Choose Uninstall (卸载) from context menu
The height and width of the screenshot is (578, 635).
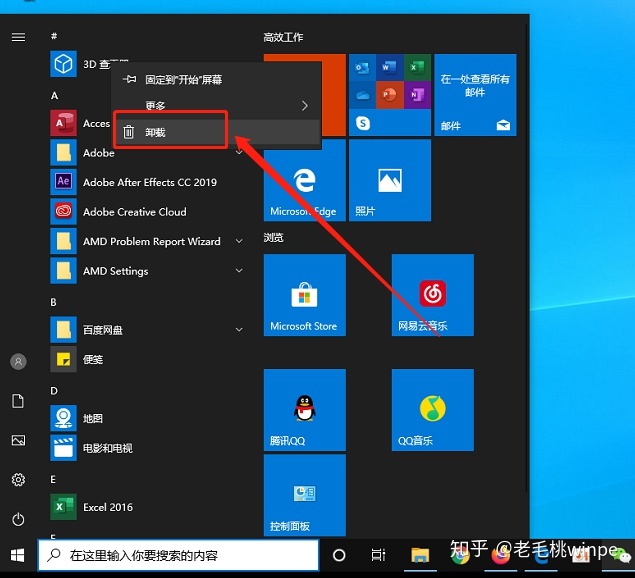[217, 132]
